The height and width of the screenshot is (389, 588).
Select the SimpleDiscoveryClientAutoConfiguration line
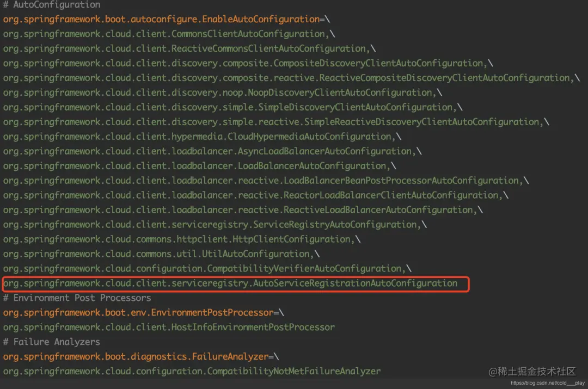233,107
